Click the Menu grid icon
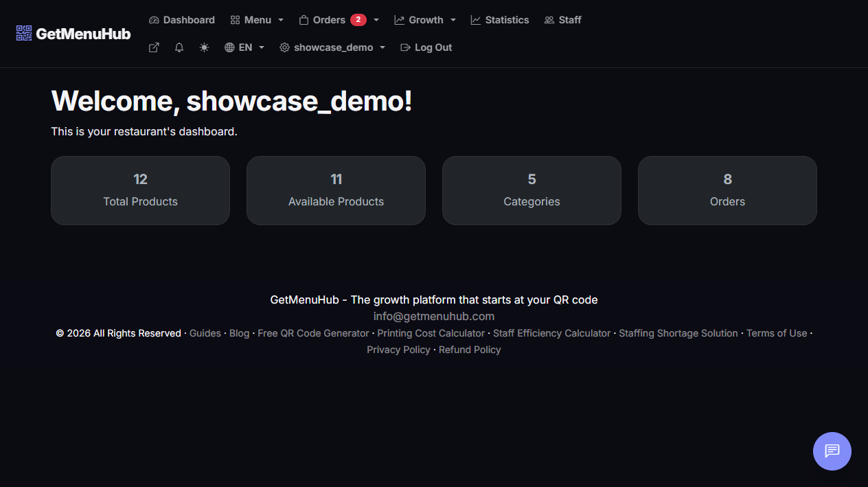 pos(235,20)
